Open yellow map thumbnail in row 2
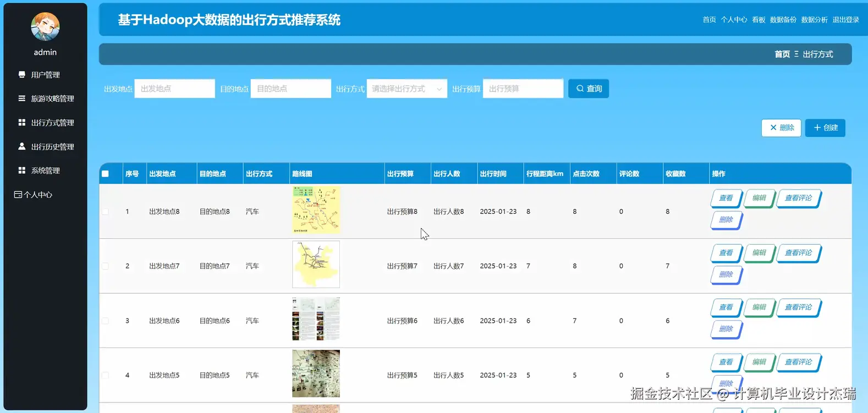Image resolution: width=868 pixels, height=413 pixels. (316, 264)
